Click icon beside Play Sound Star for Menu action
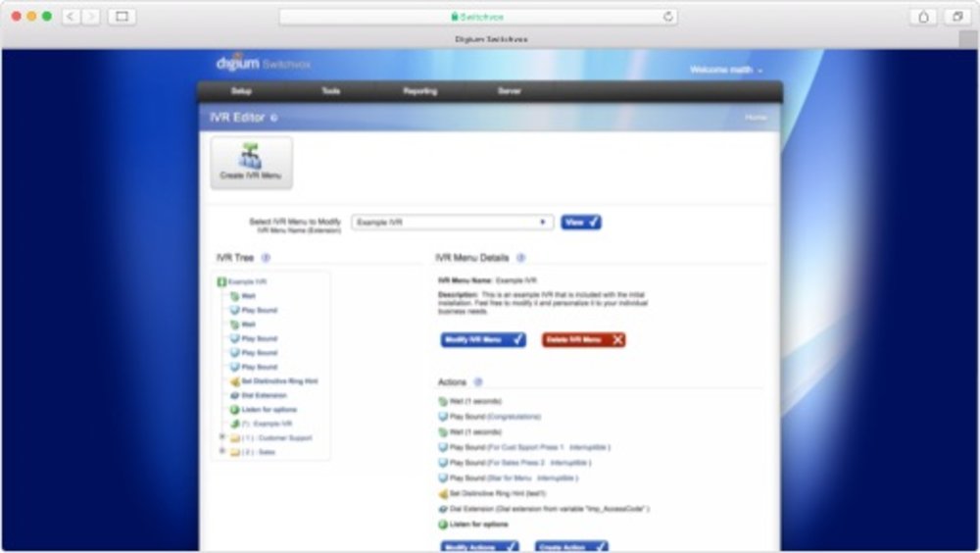The width and height of the screenshot is (980, 553). click(x=443, y=478)
